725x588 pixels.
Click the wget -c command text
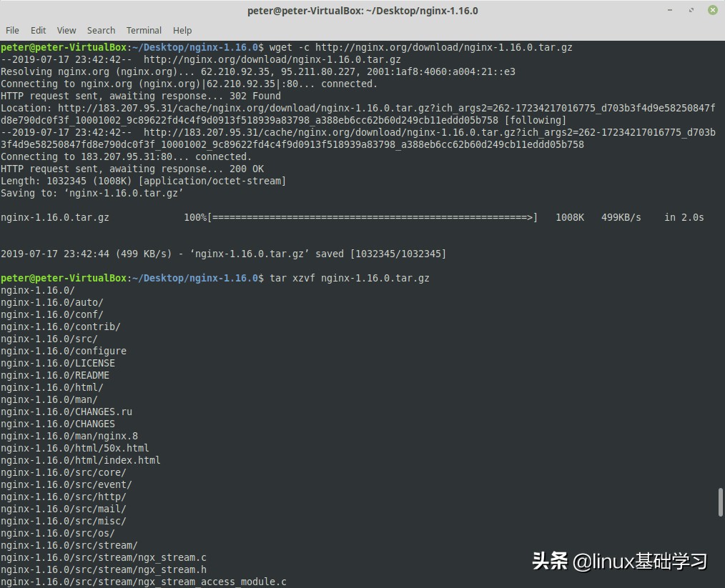pyautogui.click(x=420, y=47)
